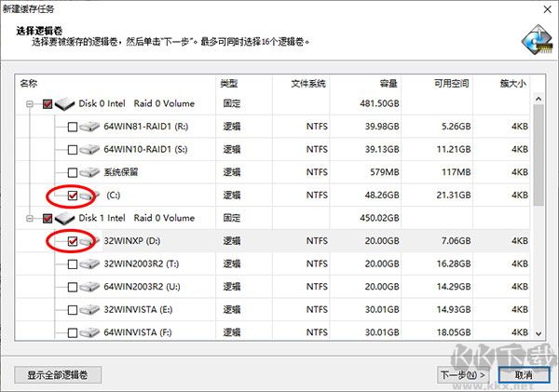This screenshot has height=392, width=559.
Task: Sort by the 容量 column header
Action: click(365, 84)
